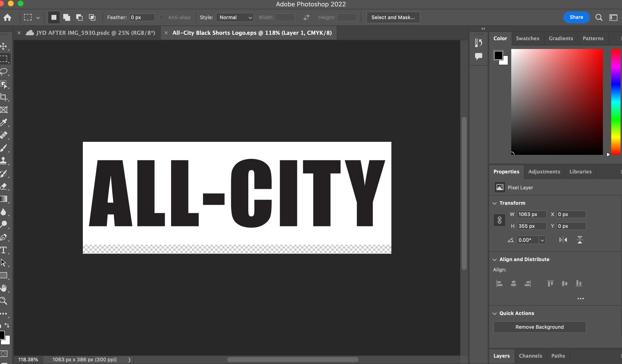Click the foreground color swatch in Color panel

(x=498, y=55)
